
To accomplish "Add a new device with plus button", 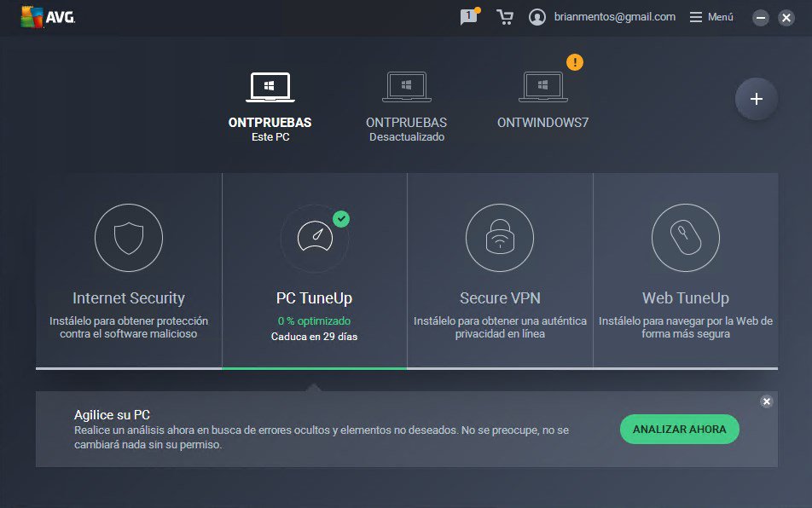I will [x=756, y=99].
